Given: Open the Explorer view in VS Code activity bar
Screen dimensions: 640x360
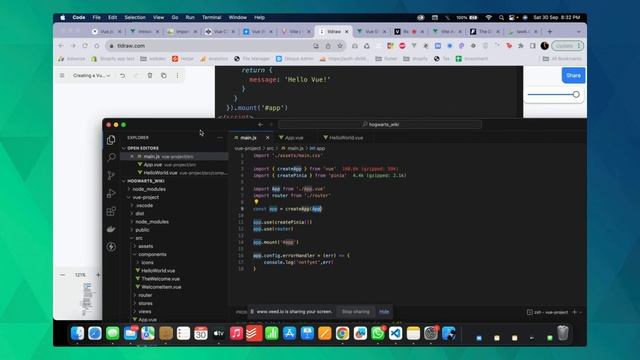Looking at the screenshot, I should (111, 140).
